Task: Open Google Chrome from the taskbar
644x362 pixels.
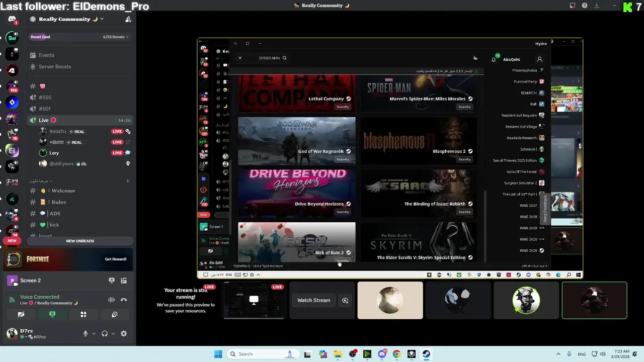Action: [x=396, y=354]
